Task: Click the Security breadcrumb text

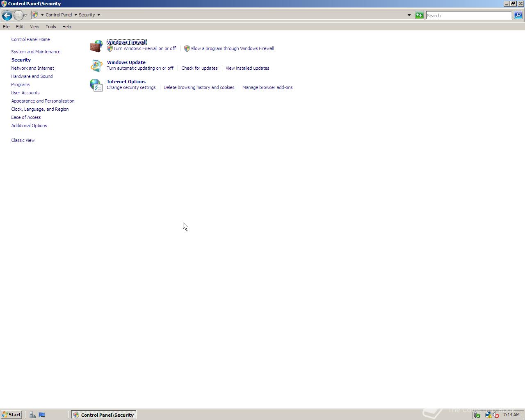Action: (87, 15)
